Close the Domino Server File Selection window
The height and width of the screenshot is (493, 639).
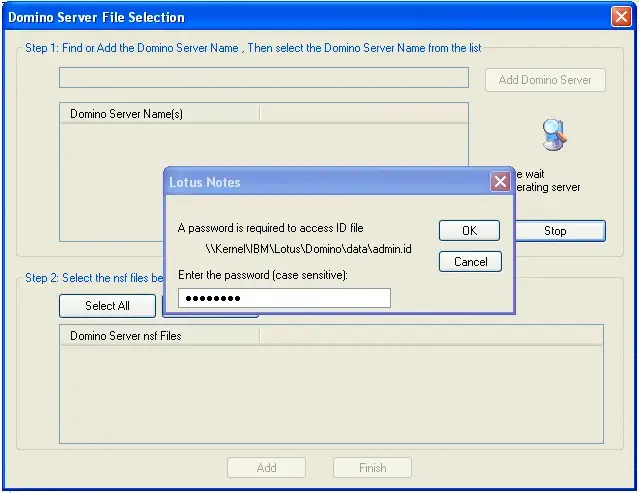[621, 17]
